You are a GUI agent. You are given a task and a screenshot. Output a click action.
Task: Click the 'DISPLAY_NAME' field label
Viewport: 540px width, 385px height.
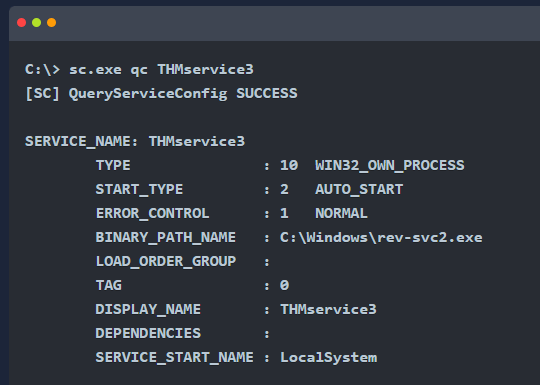click(148, 309)
